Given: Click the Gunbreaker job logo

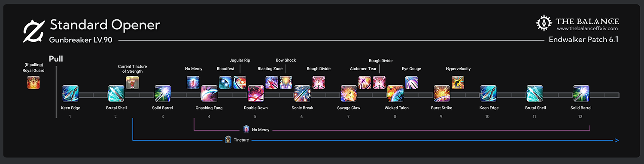Looking at the screenshot, I should tap(34, 31).
